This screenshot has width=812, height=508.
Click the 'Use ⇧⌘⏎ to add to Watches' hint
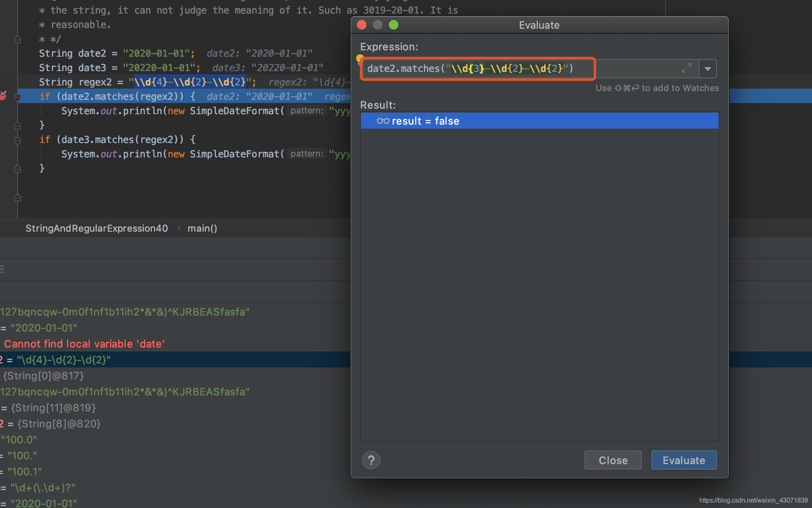(657, 88)
